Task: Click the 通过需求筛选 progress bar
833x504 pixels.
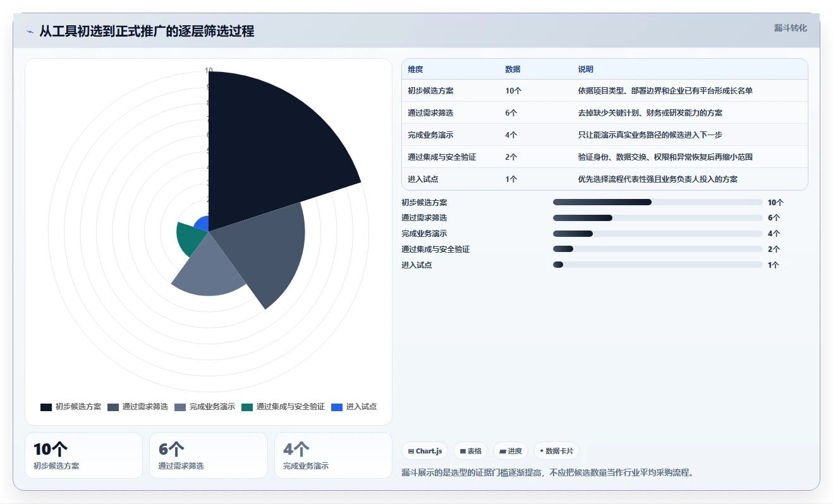Action: pos(658,218)
